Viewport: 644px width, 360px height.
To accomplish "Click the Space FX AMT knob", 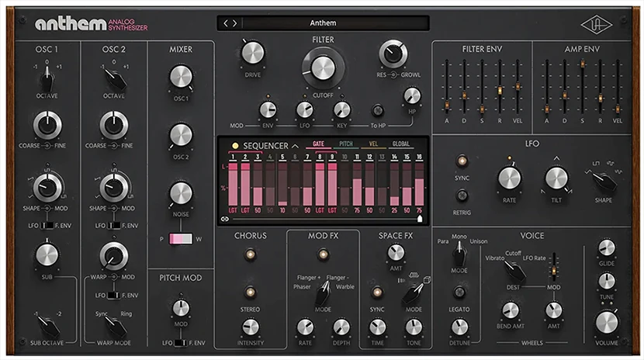I will click(396, 253).
